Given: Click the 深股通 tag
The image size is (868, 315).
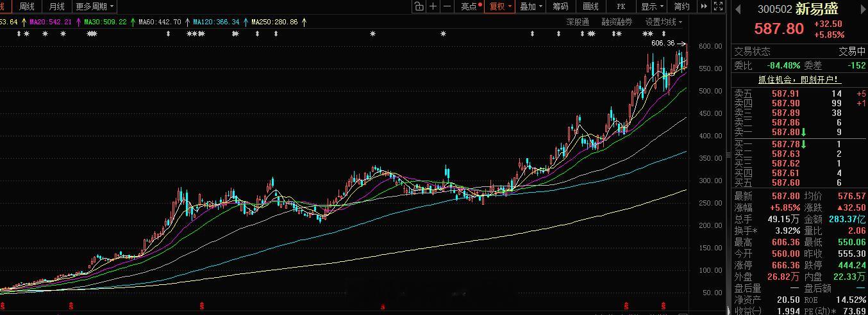Looking at the screenshot, I should (578, 22).
